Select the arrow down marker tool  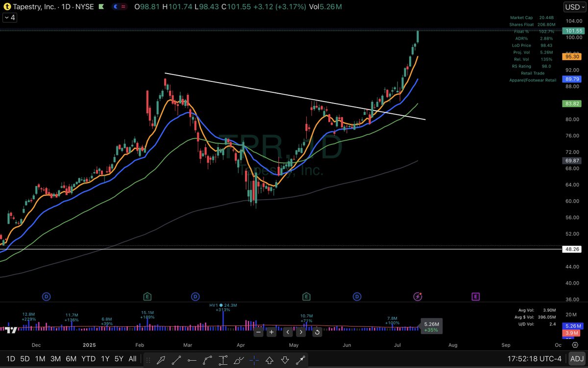click(x=285, y=359)
